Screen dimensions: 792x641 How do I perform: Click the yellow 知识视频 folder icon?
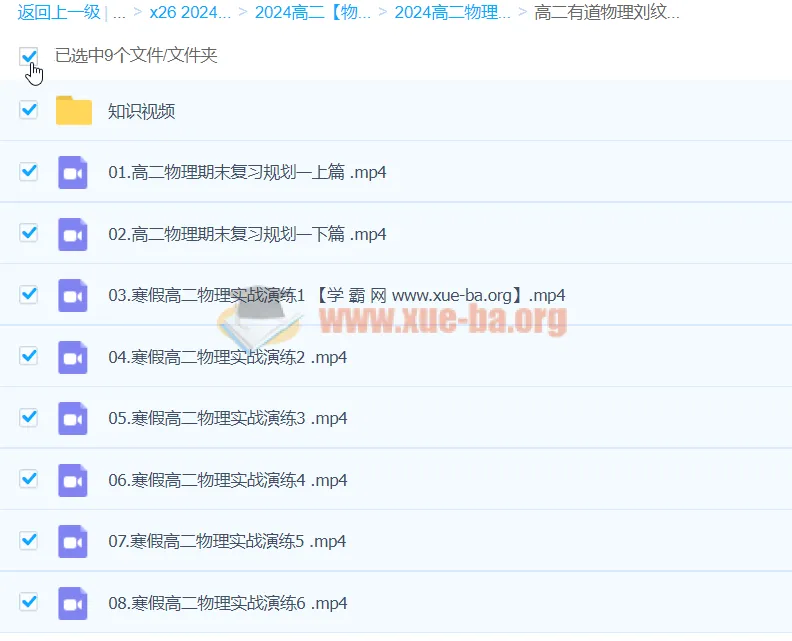[73, 111]
